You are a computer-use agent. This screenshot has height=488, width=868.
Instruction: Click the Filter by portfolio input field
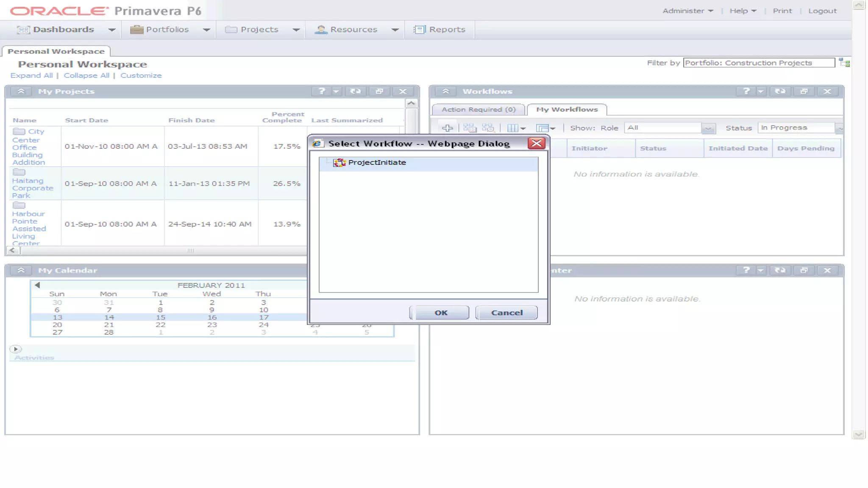point(759,63)
